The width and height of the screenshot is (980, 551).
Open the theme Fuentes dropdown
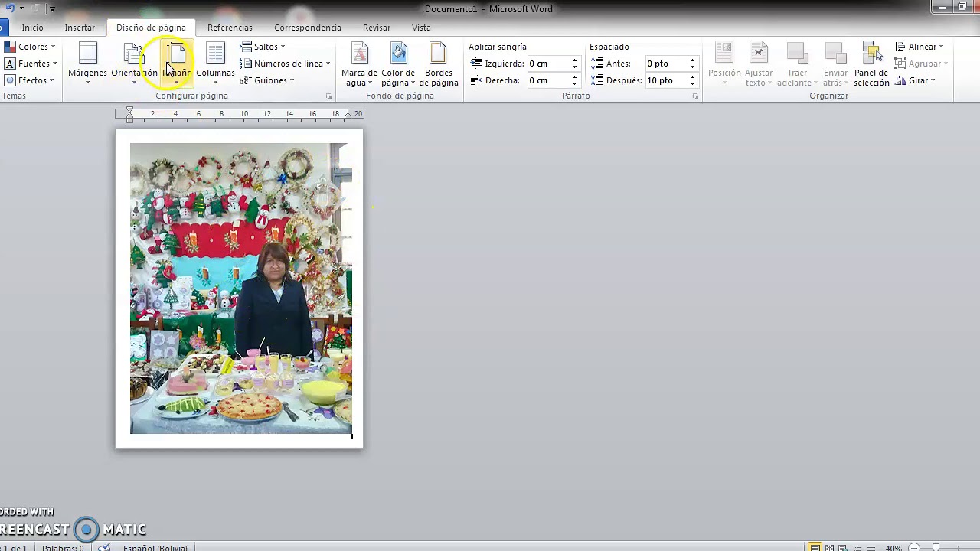coord(31,64)
